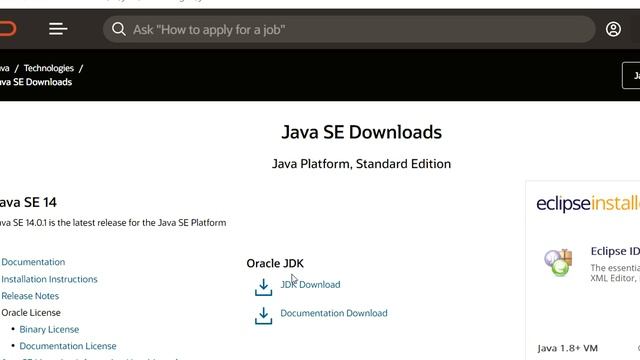
Task: Open the Documentation Download link
Action: (334, 313)
